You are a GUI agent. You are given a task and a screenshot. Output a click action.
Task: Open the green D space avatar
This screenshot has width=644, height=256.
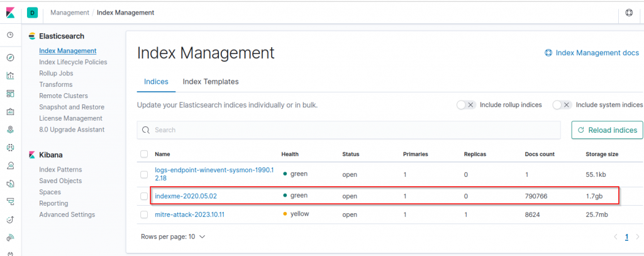[x=33, y=12]
